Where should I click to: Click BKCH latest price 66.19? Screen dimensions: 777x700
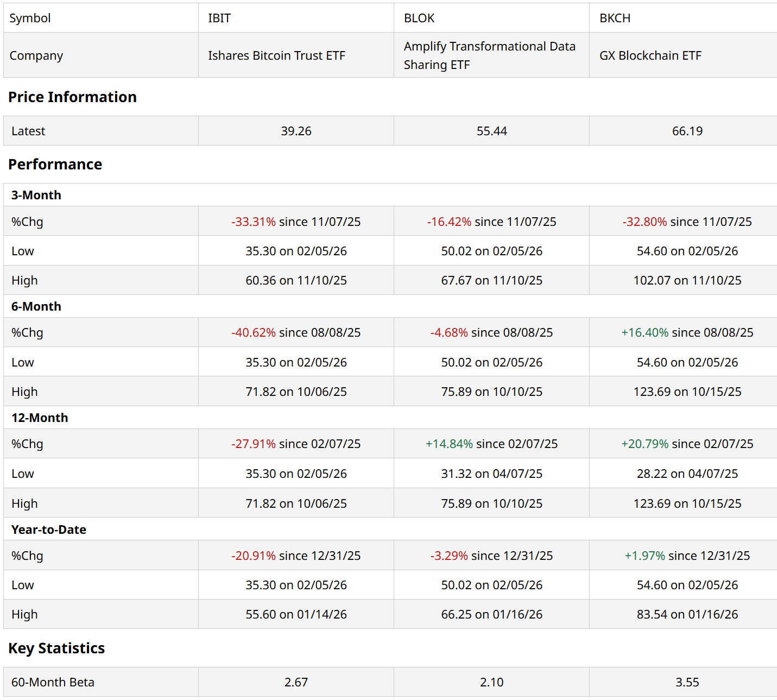[x=687, y=131]
